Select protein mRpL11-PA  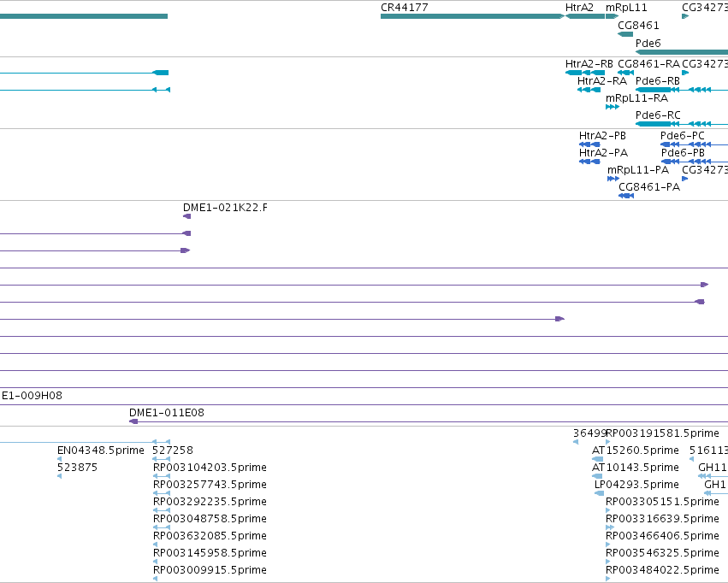638,170
